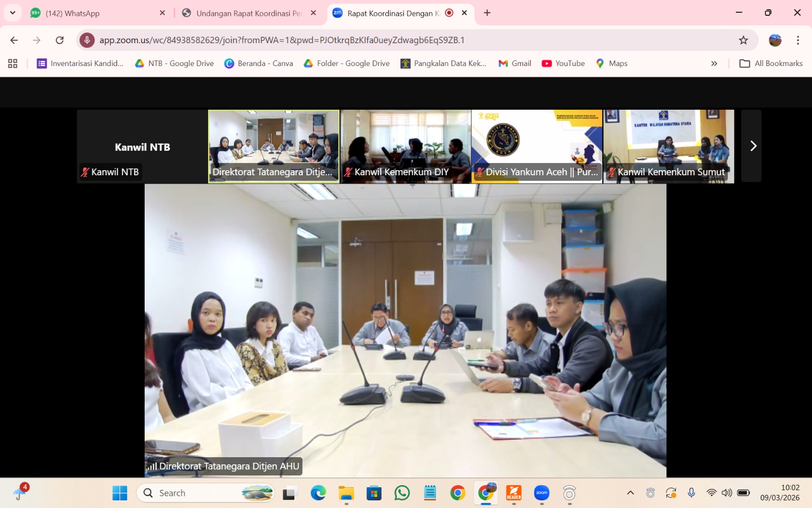Open the Chrome apps grid icon
The height and width of the screenshot is (508, 812).
point(13,63)
